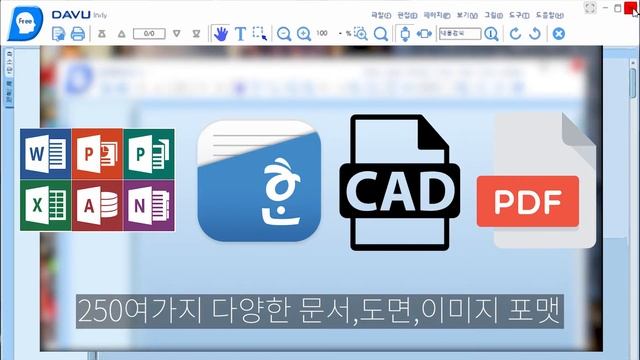
Task: Click the 100 zoom percentage value
Action: (x=322, y=33)
